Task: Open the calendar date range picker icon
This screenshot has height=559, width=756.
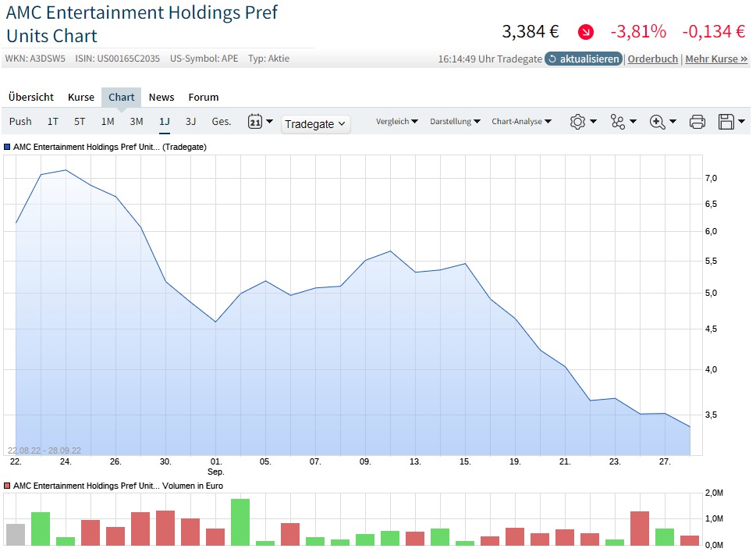Action: 255,122
